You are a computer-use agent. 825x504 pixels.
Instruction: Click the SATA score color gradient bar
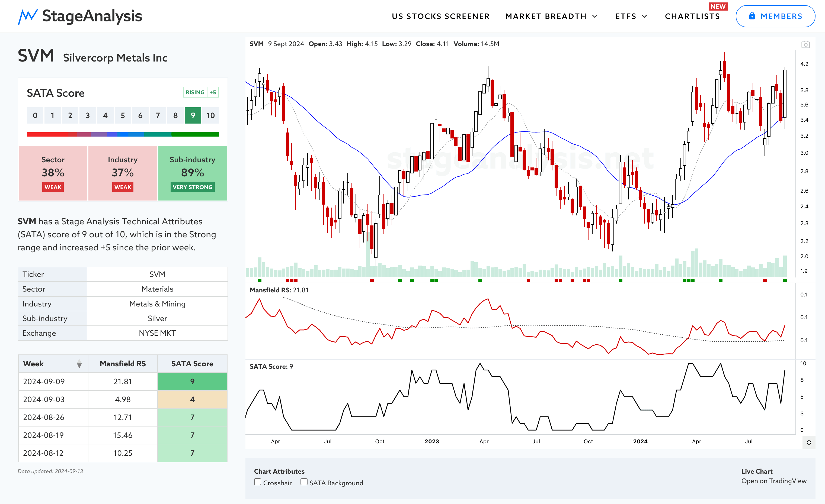tap(123, 134)
